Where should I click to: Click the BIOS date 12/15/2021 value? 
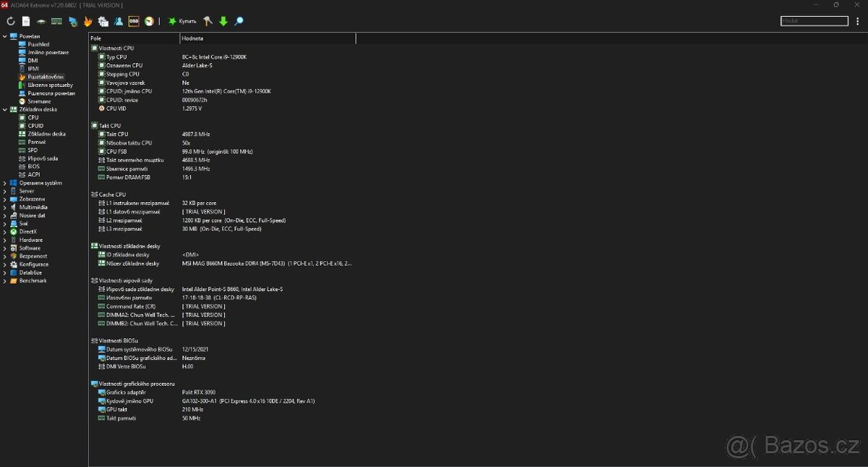click(195, 349)
